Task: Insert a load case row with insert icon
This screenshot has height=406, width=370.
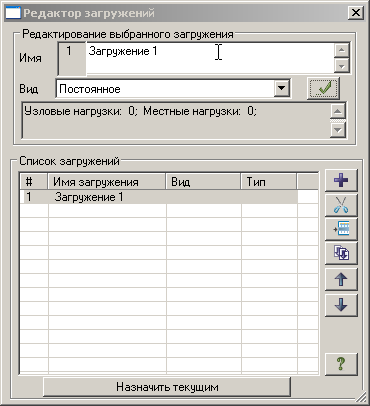Action: 341,229
